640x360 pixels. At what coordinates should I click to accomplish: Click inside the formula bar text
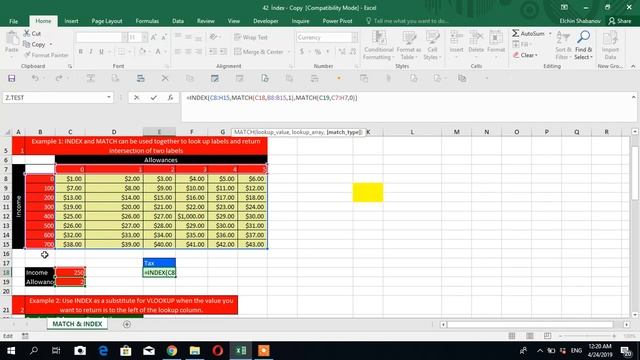[x=271, y=98]
